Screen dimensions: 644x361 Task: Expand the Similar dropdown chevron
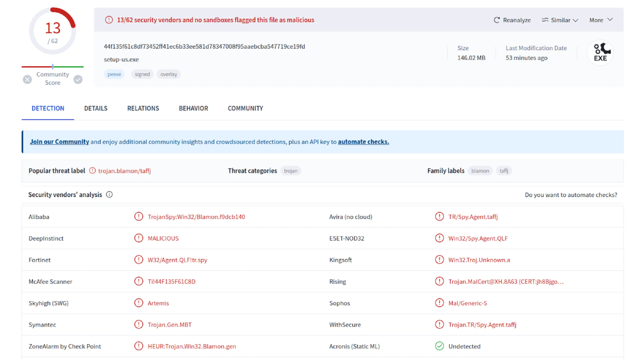click(x=576, y=20)
